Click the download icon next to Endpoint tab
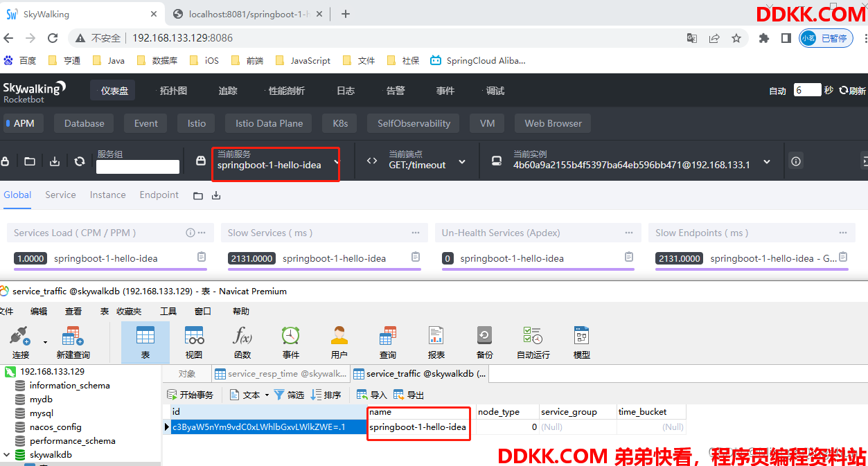 [216, 196]
